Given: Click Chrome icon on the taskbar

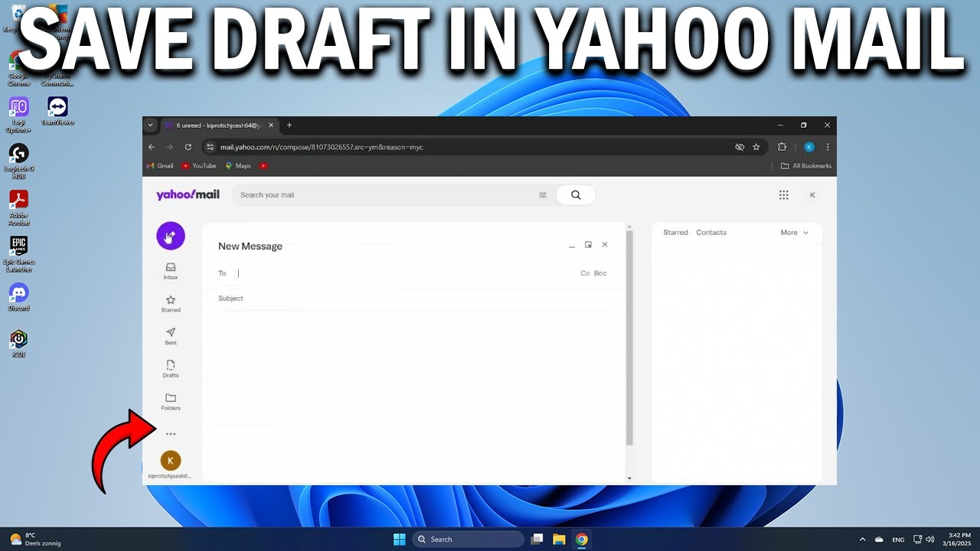Looking at the screenshot, I should click(582, 540).
